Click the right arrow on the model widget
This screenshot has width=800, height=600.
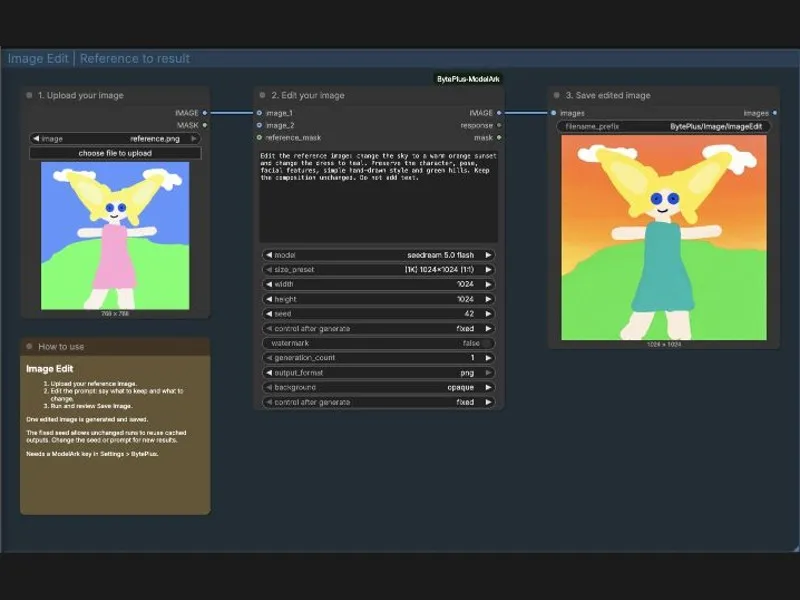pyautogui.click(x=488, y=255)
